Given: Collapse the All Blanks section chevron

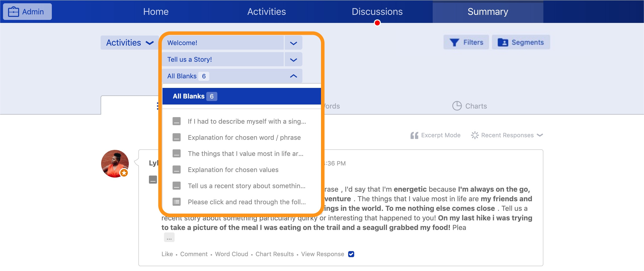Looking at the screenshot, I should [293, 76].
